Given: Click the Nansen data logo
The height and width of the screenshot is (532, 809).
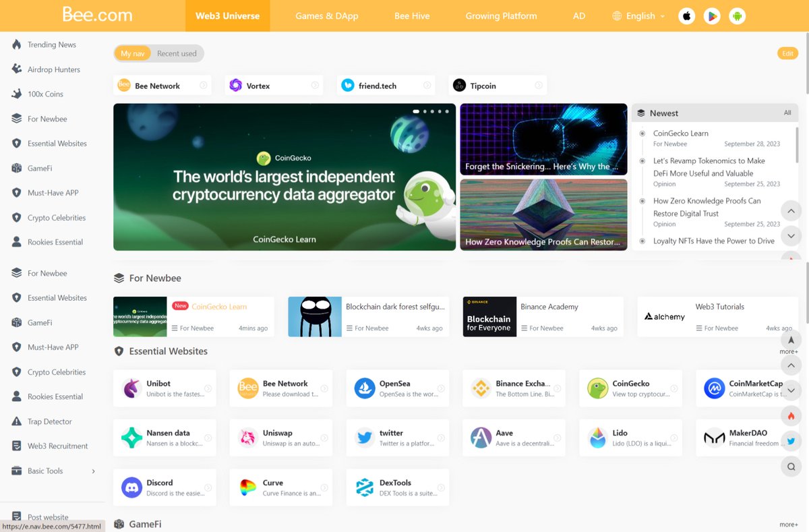Looking at the screenshot, I should tap(131, 438).
